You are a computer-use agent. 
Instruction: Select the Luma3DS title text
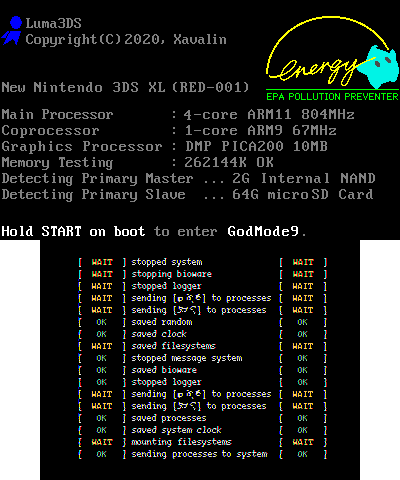pyautogui.click(x=53, y=23)
